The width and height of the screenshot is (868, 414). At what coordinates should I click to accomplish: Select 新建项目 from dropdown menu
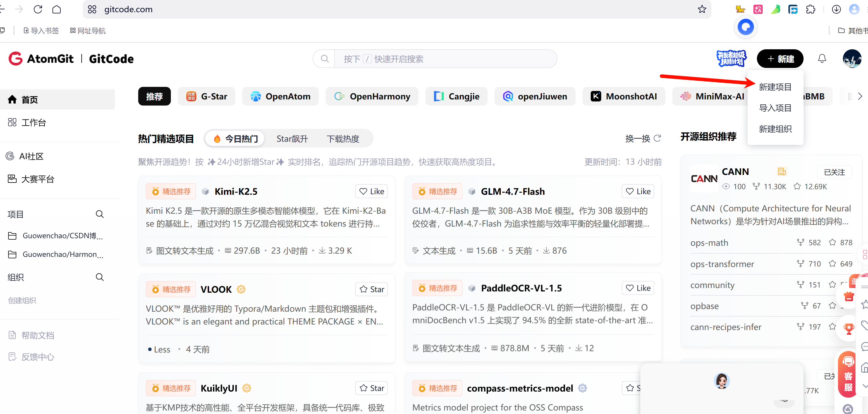click(x=775, y=87)
